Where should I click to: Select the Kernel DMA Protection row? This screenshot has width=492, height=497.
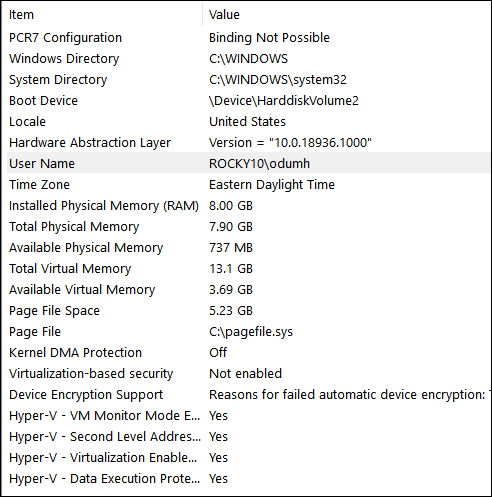coord(248,353)
